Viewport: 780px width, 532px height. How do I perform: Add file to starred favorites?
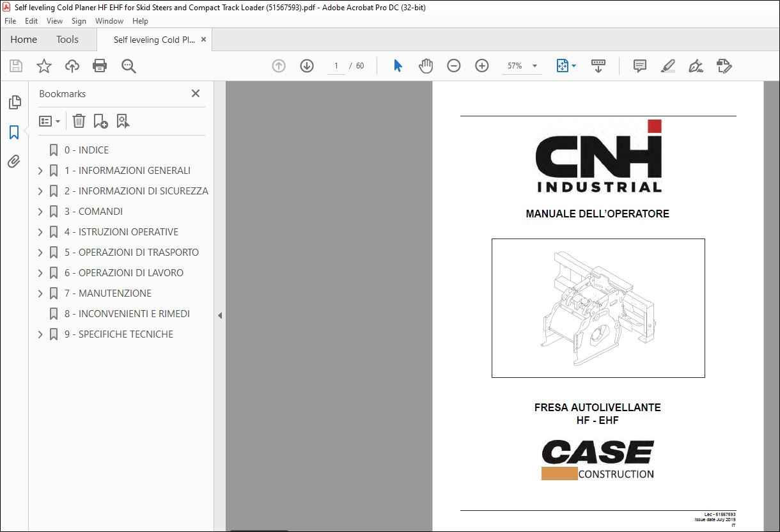point(44,66)
